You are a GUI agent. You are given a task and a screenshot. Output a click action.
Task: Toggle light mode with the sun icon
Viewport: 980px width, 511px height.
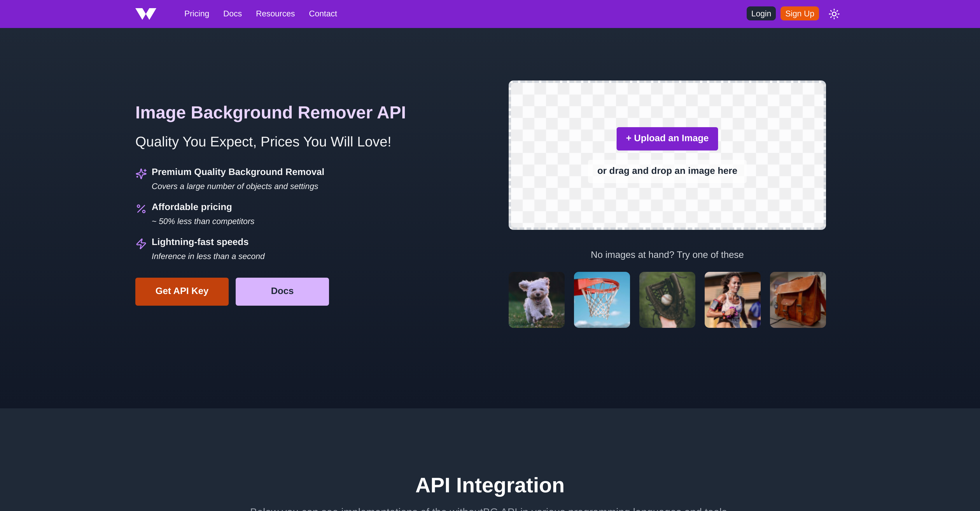[834, 13]
